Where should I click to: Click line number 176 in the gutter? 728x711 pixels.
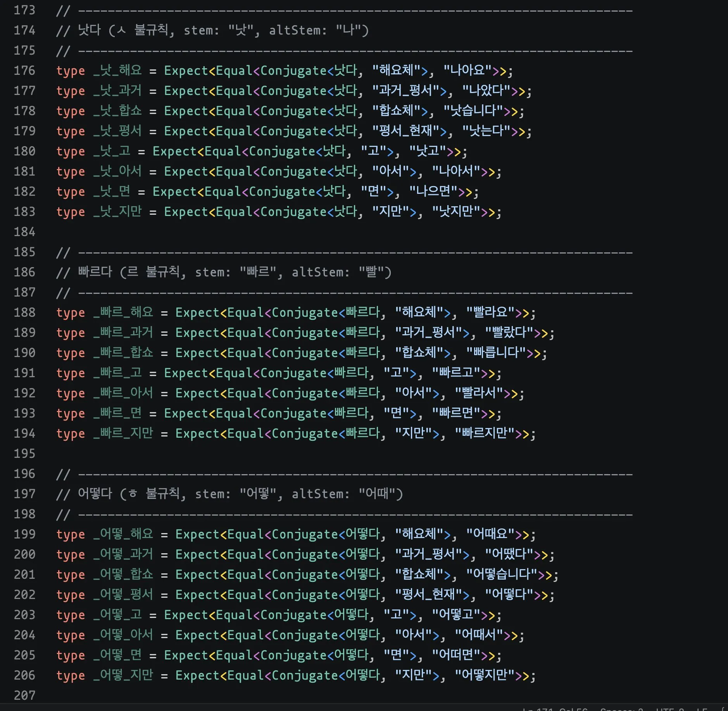click(x=24, y=71)
